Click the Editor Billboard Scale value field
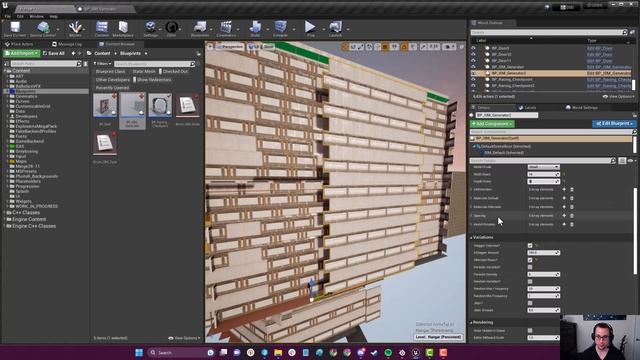 click(x=544, y=338)
